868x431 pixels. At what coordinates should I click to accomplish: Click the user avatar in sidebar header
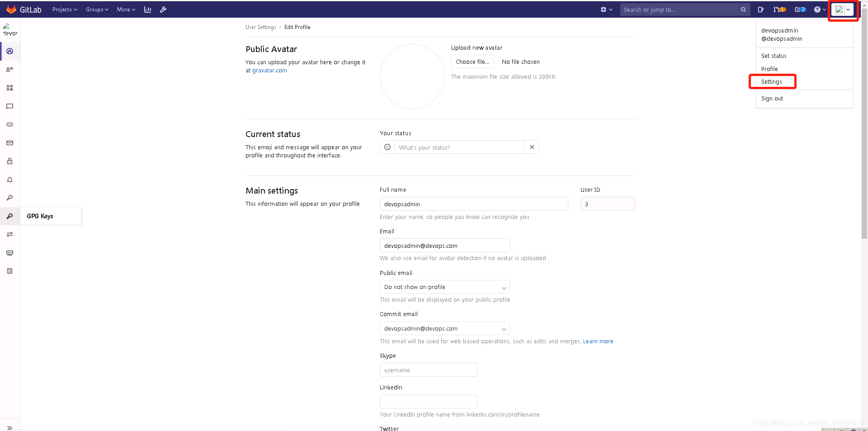(x=10, y=30)
